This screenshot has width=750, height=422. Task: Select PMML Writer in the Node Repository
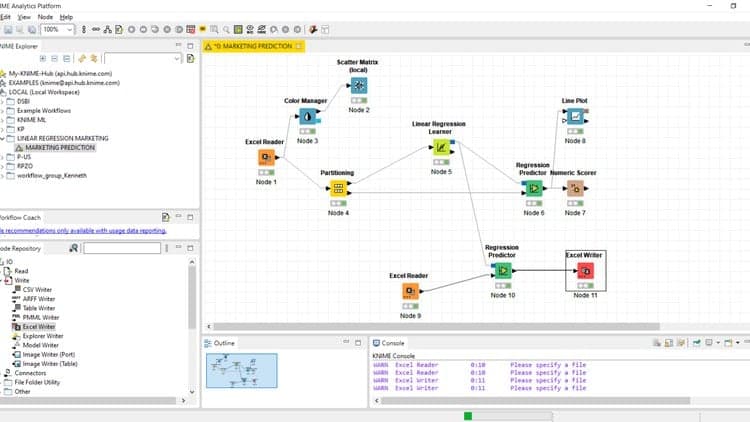tap(41, 317)
